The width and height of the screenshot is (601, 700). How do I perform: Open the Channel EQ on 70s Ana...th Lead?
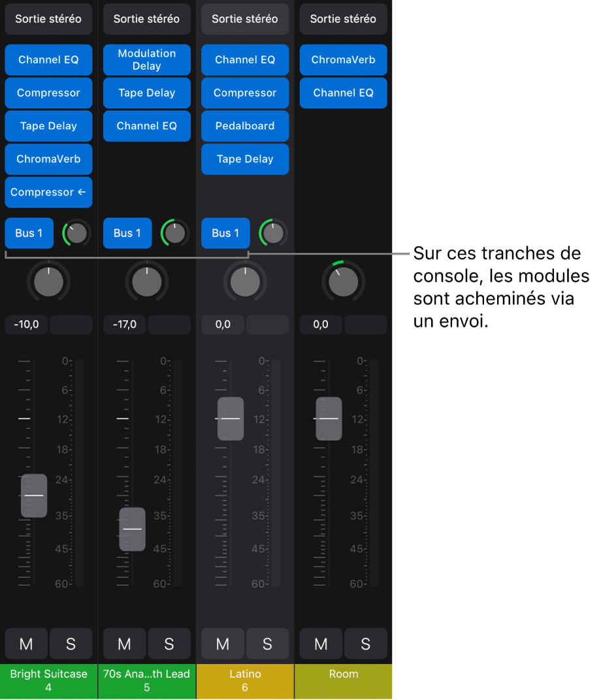coord(146,126)
